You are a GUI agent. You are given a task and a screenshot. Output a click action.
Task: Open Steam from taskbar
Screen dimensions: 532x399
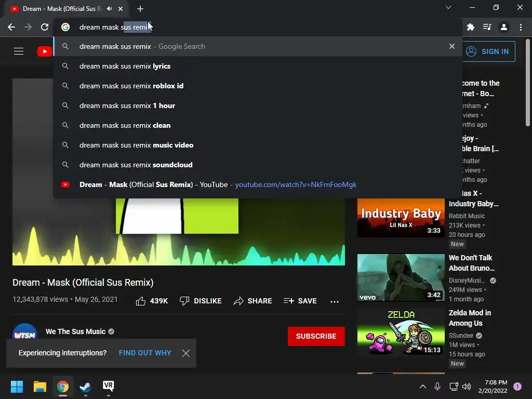coord(86,386)
